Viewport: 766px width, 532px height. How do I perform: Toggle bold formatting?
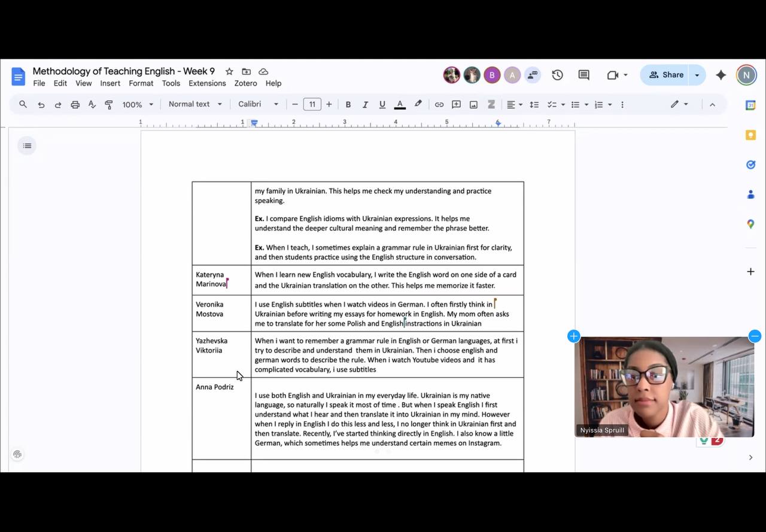coord(348,105)
